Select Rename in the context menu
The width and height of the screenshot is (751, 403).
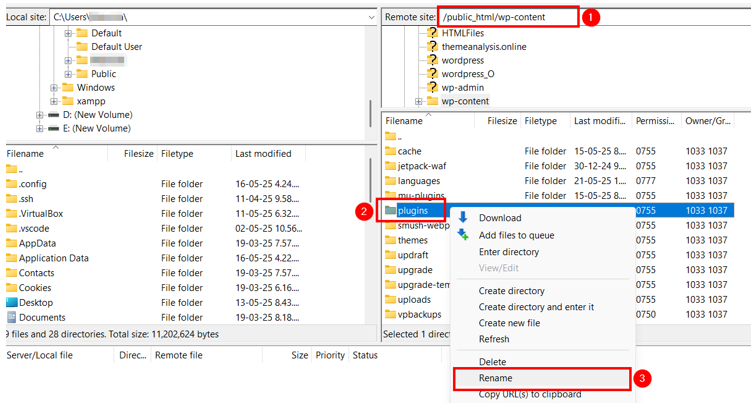[x=495, y=378]
